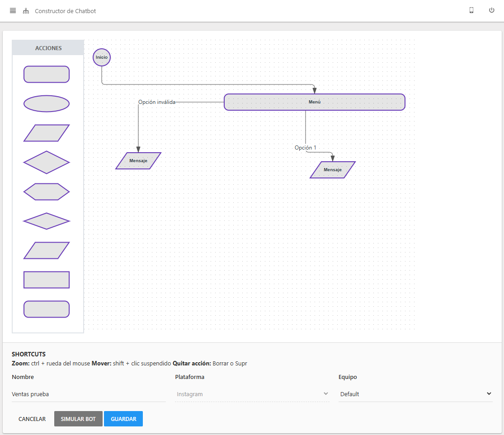Screen dimensions: 504x435
Task: Select the diamond decision shape
Action: 47,162
